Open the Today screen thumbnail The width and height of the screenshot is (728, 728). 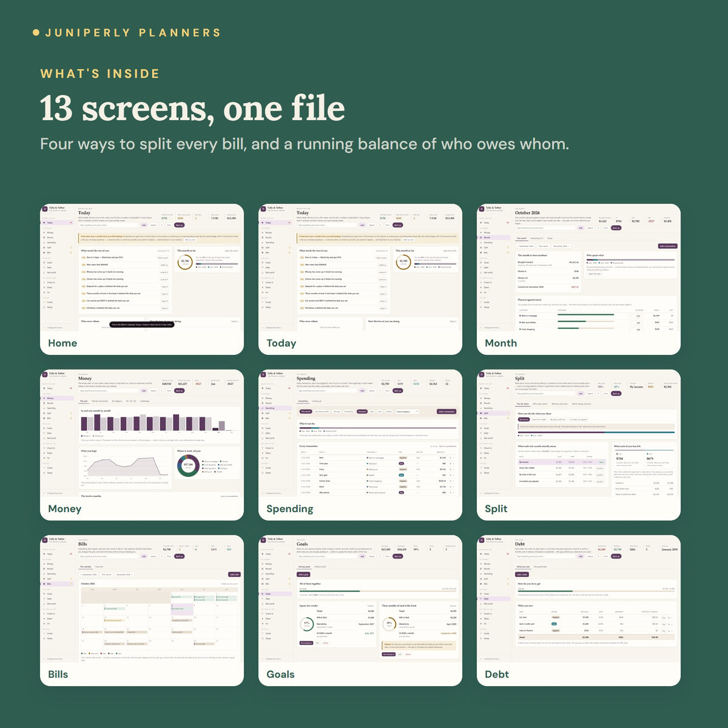(360, 279)
